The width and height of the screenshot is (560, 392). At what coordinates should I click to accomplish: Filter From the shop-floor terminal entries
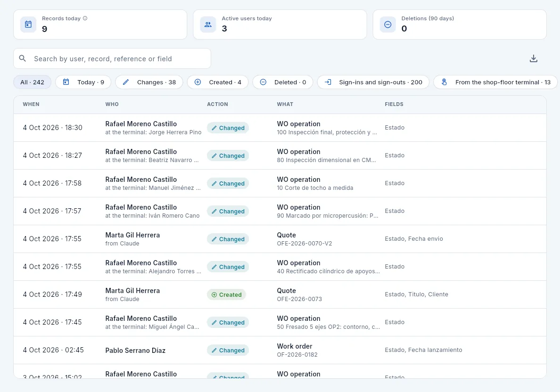click(495, 82)
